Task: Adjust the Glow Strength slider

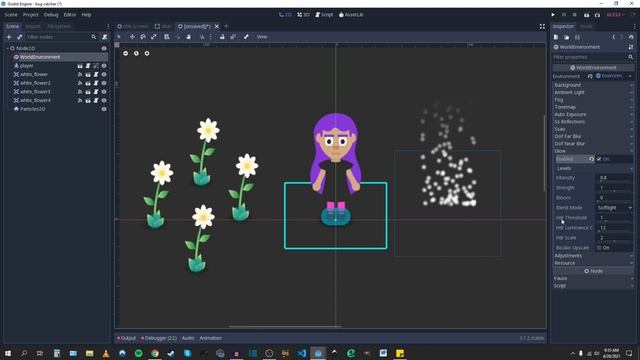Action: pos(614,188)
